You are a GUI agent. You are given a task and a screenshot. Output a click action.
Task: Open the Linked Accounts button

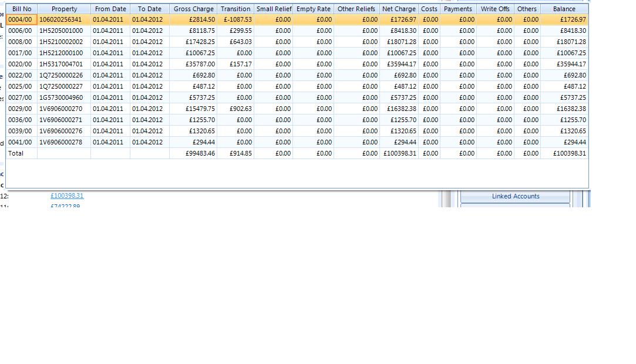coord(516,196)
